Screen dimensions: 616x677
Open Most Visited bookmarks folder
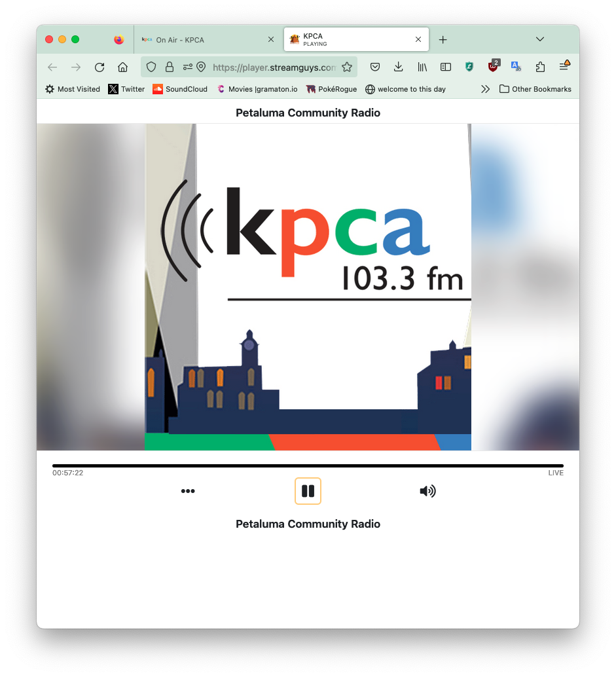coord(73,89)
